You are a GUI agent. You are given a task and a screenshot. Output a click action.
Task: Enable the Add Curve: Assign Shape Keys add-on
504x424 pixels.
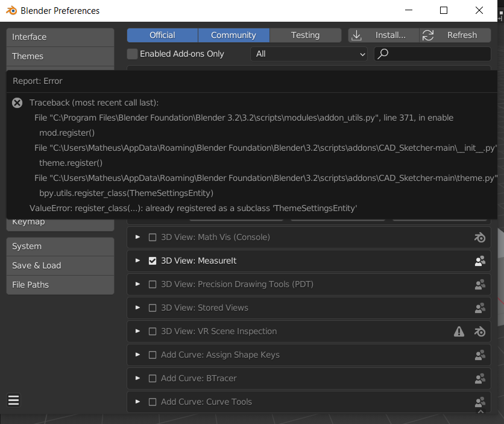153,355
